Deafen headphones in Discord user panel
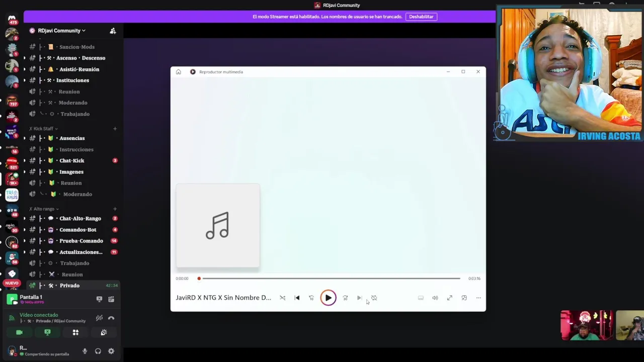 (x=98, y=351)
